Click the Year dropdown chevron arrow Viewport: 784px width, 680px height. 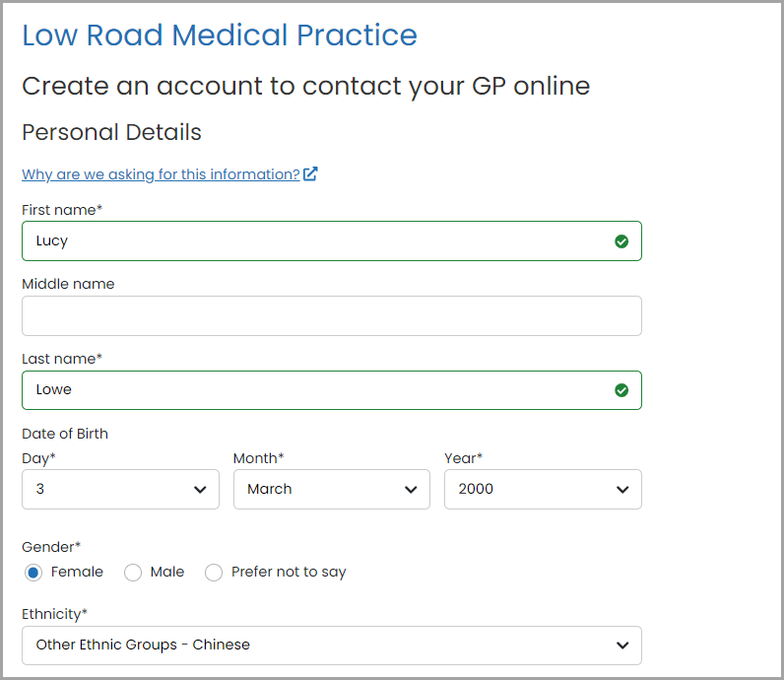(622, 490)
